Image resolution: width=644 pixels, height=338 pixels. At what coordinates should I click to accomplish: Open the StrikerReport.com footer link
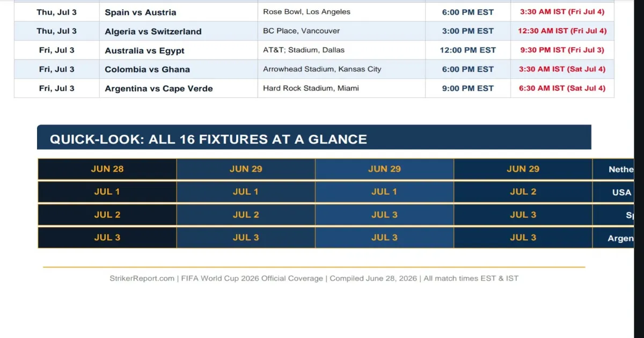click(142, 278)
